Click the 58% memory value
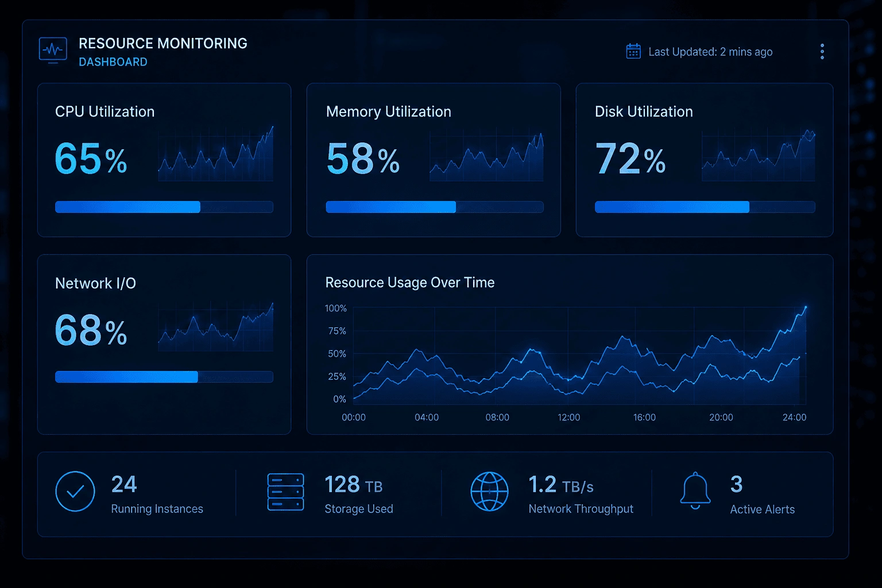Screen dimensions: 882x588 (x=363, y=158)
